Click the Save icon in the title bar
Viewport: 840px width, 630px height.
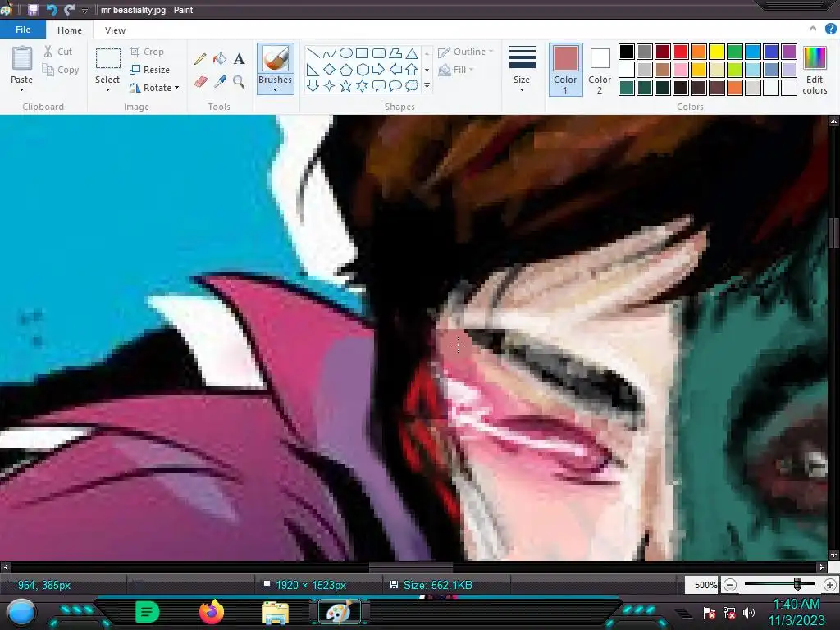(x=33, y=10)
